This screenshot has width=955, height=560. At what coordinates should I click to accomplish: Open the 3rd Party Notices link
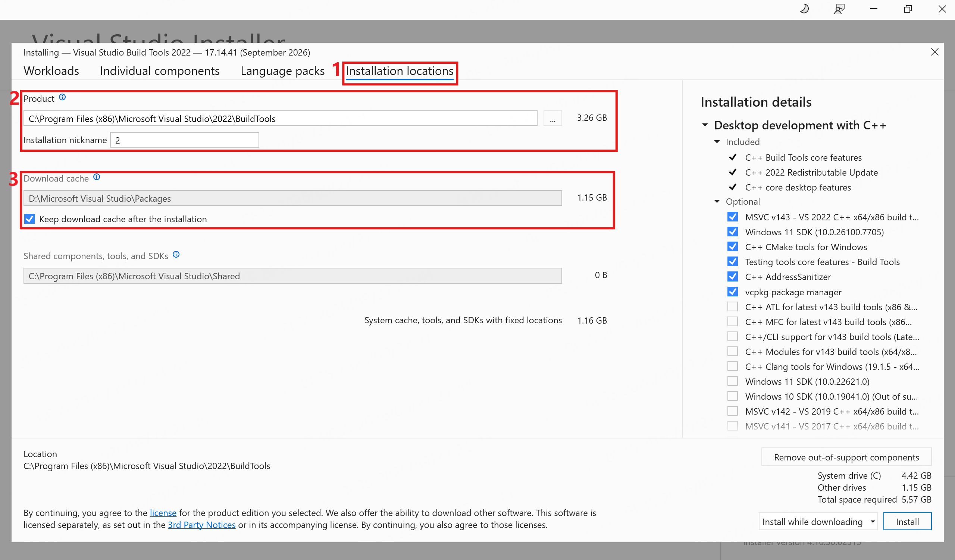[x=202, y=525]
